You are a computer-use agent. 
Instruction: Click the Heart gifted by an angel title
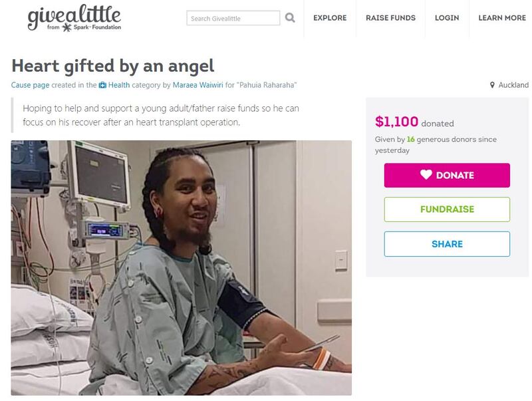coord(113,66)
